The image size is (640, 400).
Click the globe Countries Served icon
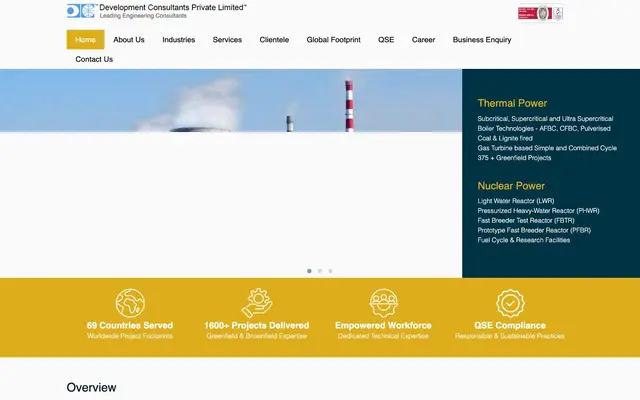[130, 303]
